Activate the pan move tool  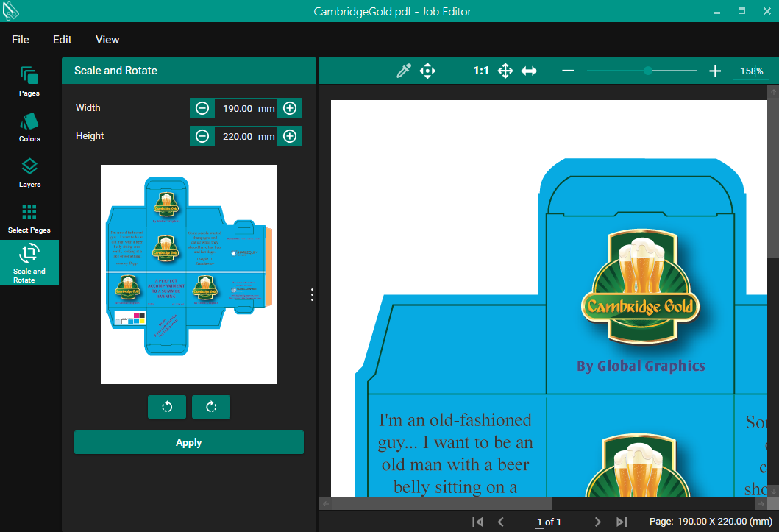(427, 71)
